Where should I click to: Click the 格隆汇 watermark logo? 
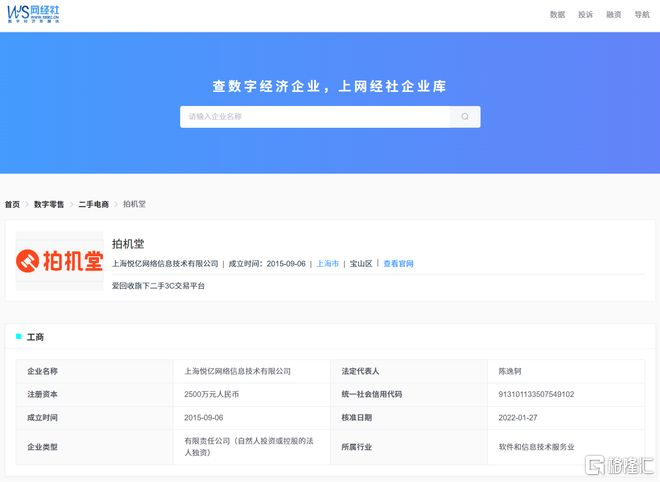coord(620,465)
